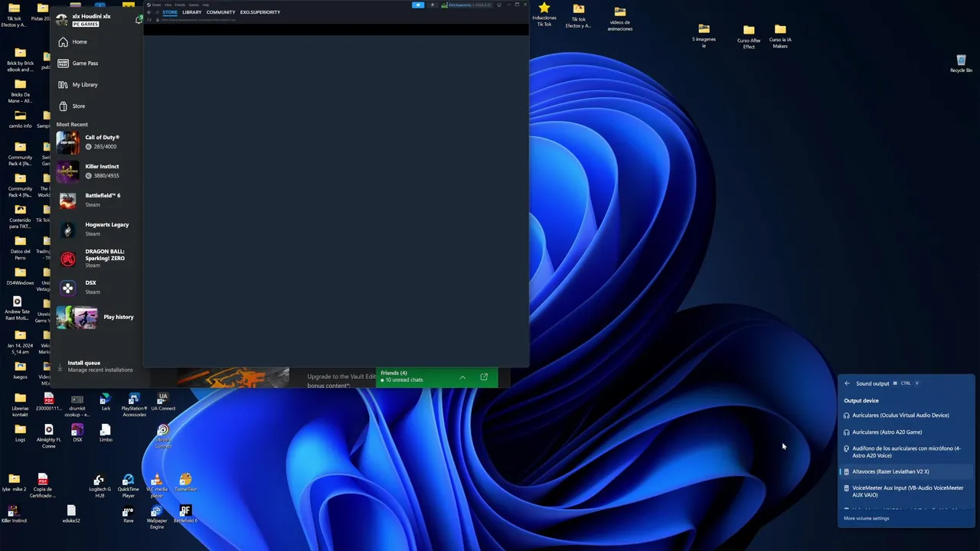
Task: Switch to Steam COMMUNITY tab
Action: (x=220, y=12)
